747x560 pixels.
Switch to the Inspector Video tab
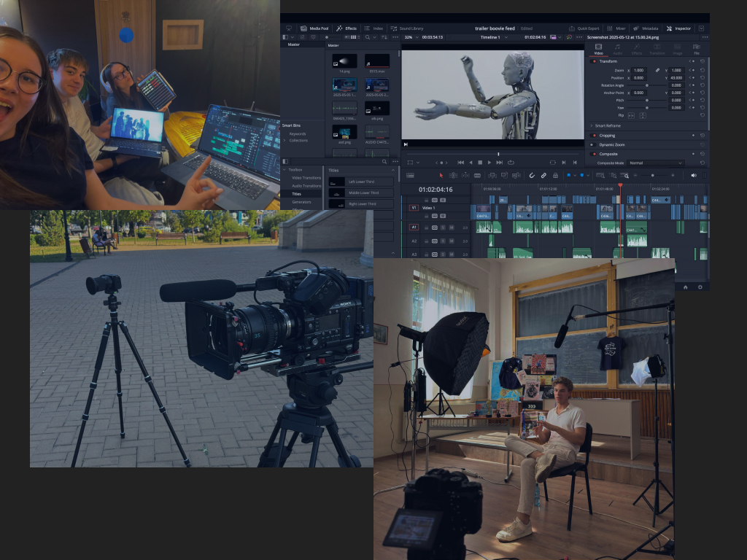[598, 49]
